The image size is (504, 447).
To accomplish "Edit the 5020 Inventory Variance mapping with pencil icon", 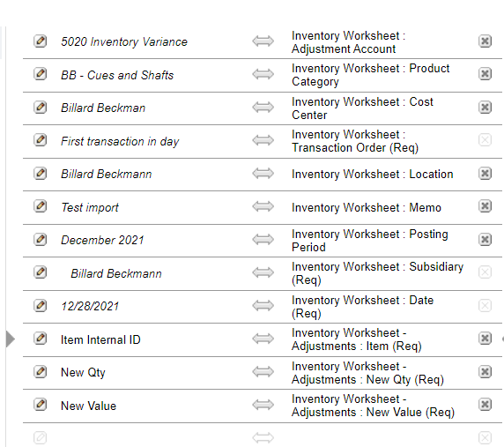I will [41, 41].
